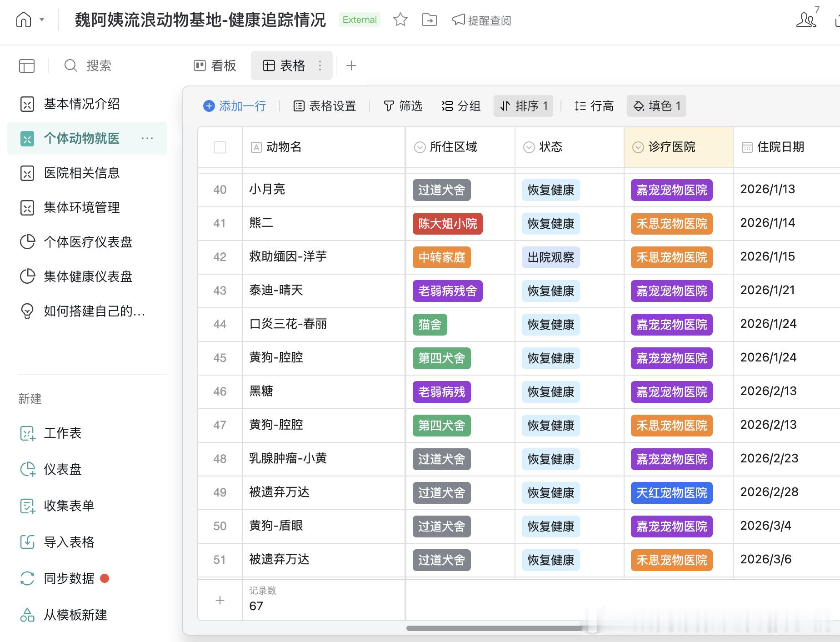Click the 天红宠物医院 blue tag
The image size is (840, 642).
672,493
